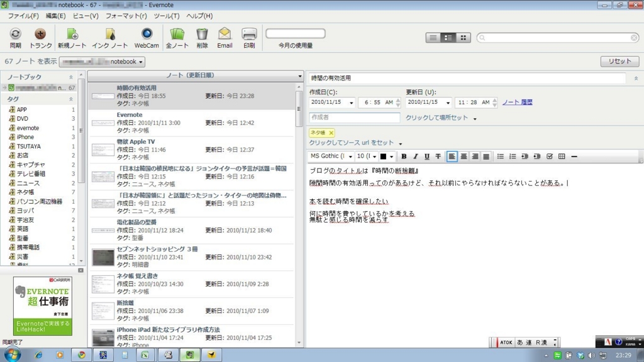This screenshot has height=362, width=644.
Task: Decrease indent in editor toolbar
Action: (x=537, y=156)
